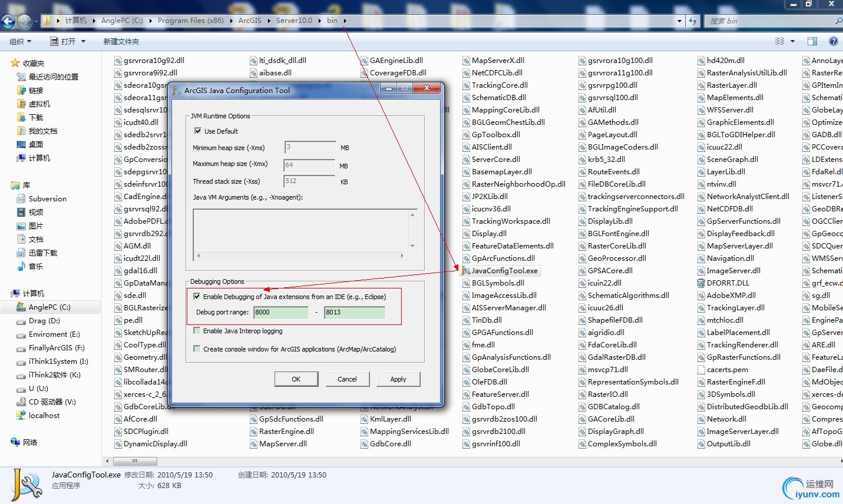Click file list scrollbar left arrow
The height and width of the screenshot is (504, 843).
(x=107, y=461)
